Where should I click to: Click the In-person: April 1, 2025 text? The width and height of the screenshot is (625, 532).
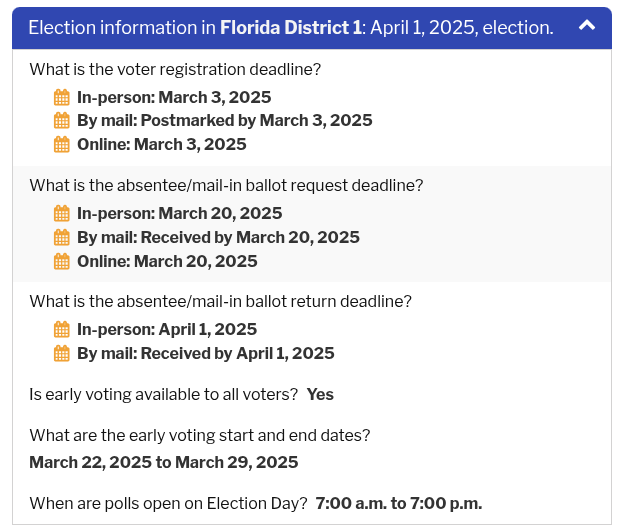coord(167,330)
